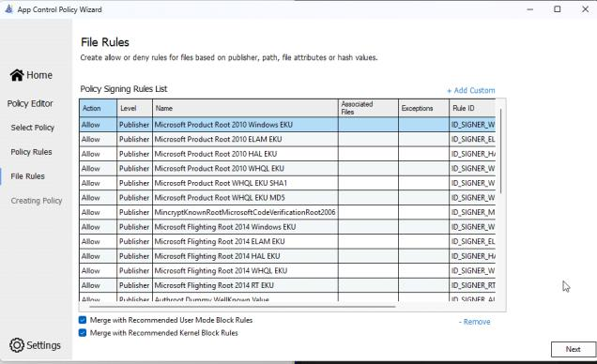Close the App Control Policy Wizard
The image size is (597, 364).
click(585, 9)
